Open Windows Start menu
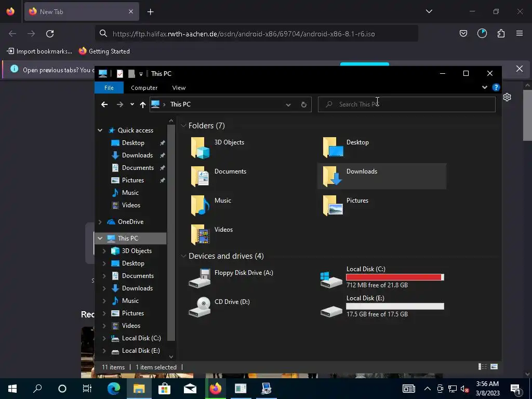Viewport: 532px width, 399px height. 12,389
